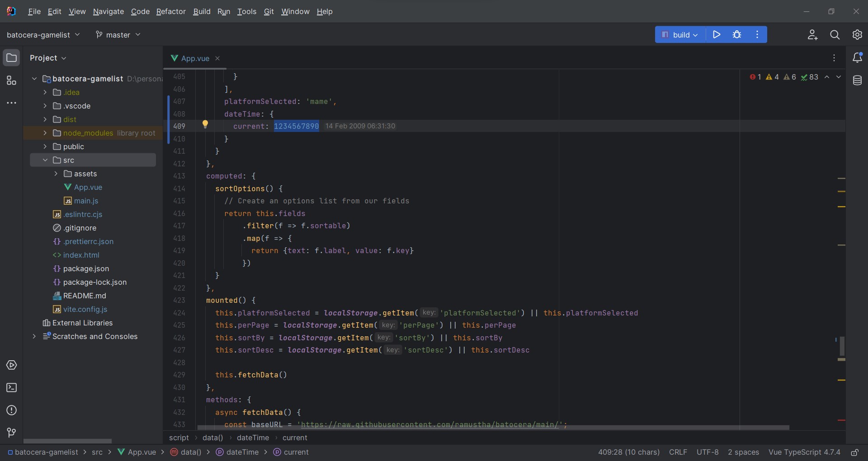Open the Structure tool window icon
The height and width of the screenshot is (461, 868).
pos(11,80)
